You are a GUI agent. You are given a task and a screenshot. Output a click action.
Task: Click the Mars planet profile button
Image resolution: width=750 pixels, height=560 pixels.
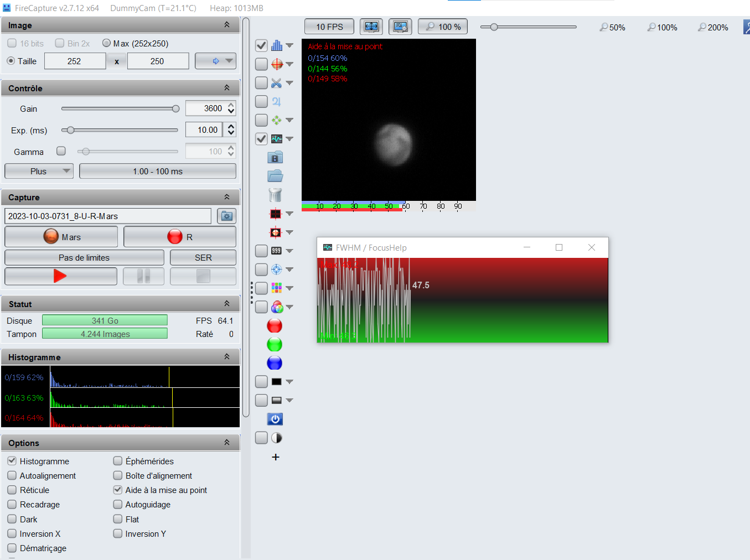(61, 237)
